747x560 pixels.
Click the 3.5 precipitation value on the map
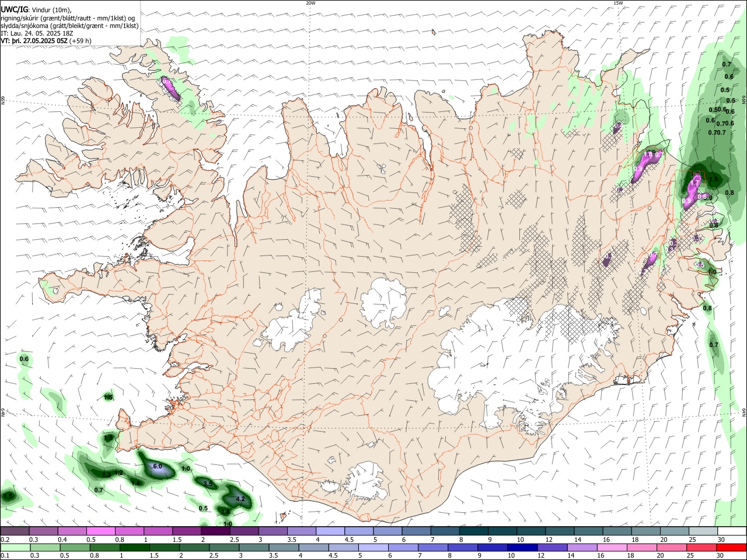[208, 484]
